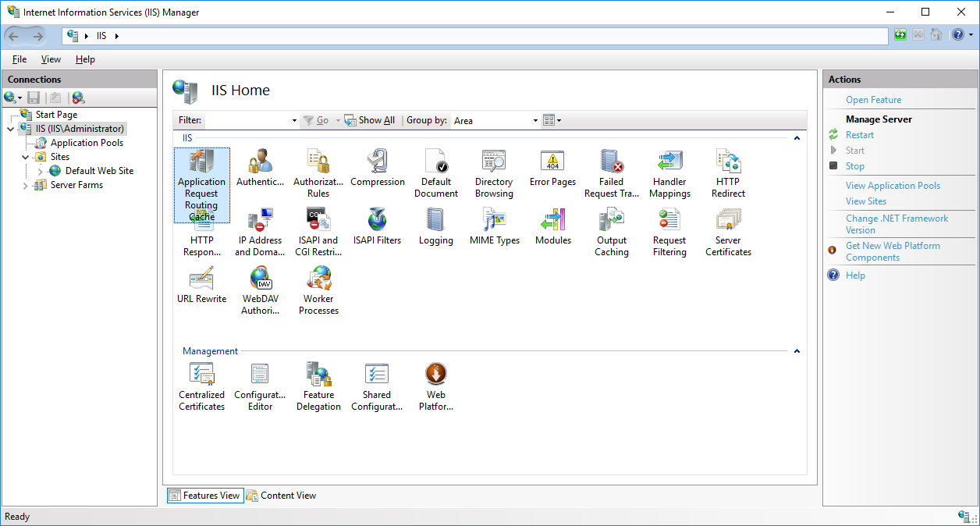Open URL Rewrite feature

[202, 286]
